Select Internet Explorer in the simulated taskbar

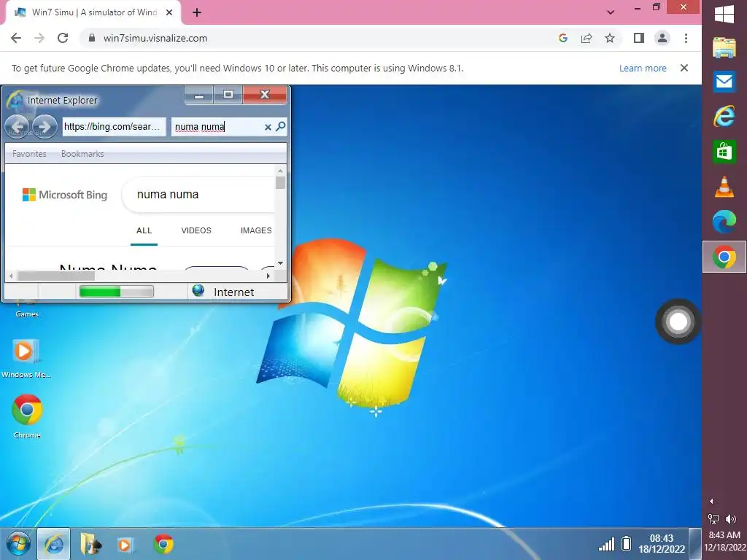pyautogui.click(x=53, y=544)
